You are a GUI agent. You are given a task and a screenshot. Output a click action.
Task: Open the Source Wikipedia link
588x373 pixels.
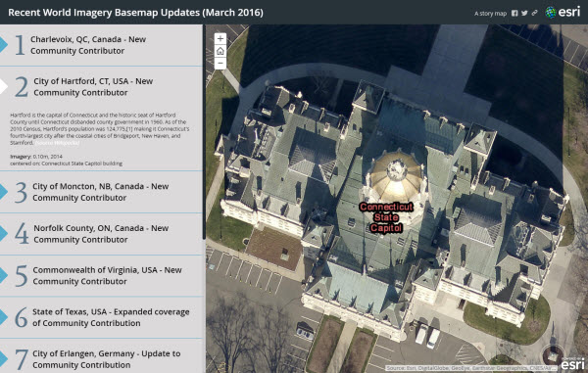(57, 143)
